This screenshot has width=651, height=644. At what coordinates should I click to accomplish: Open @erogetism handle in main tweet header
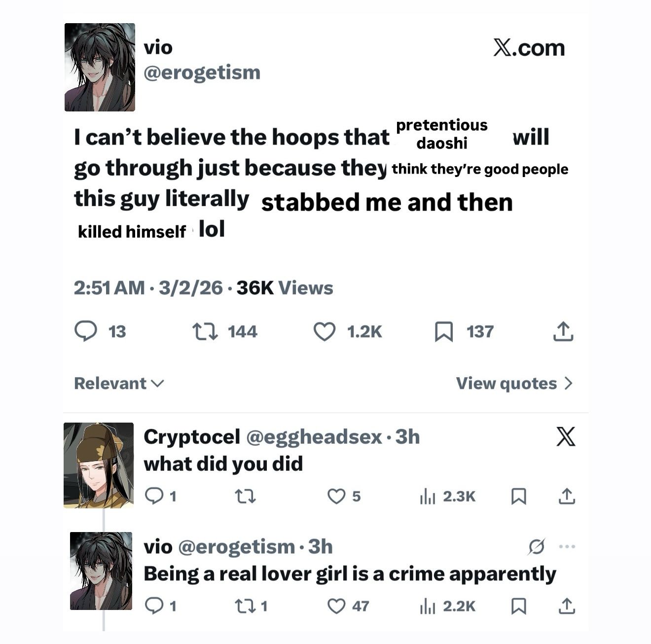pyautogui.click(x=202, y=72)
